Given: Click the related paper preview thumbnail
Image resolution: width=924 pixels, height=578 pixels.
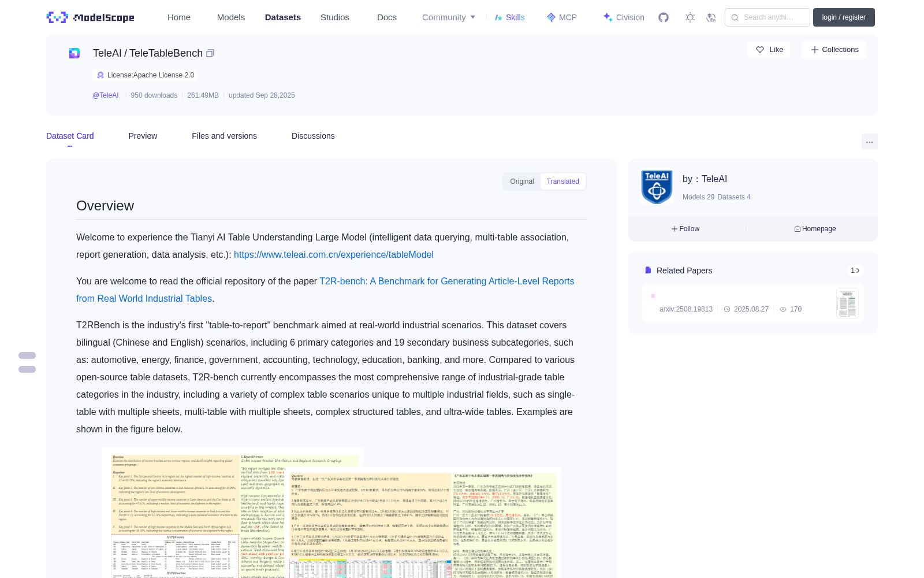Looking at the screenshot, I should [847, 303].
